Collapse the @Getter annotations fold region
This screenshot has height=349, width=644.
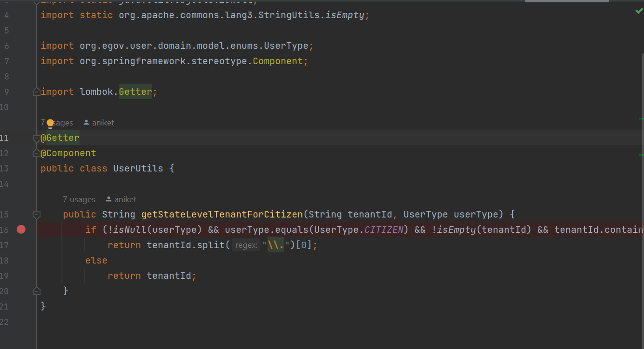pos(36,138)
